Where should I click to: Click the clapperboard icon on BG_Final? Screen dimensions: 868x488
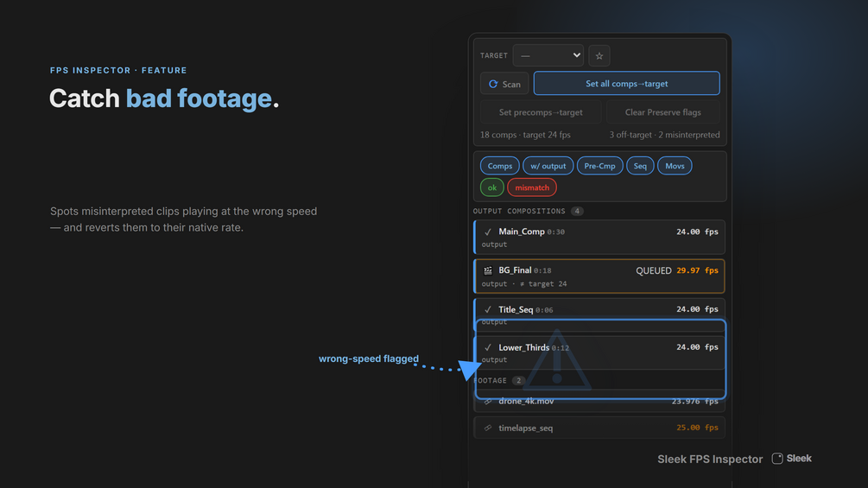tap(488, 270)
